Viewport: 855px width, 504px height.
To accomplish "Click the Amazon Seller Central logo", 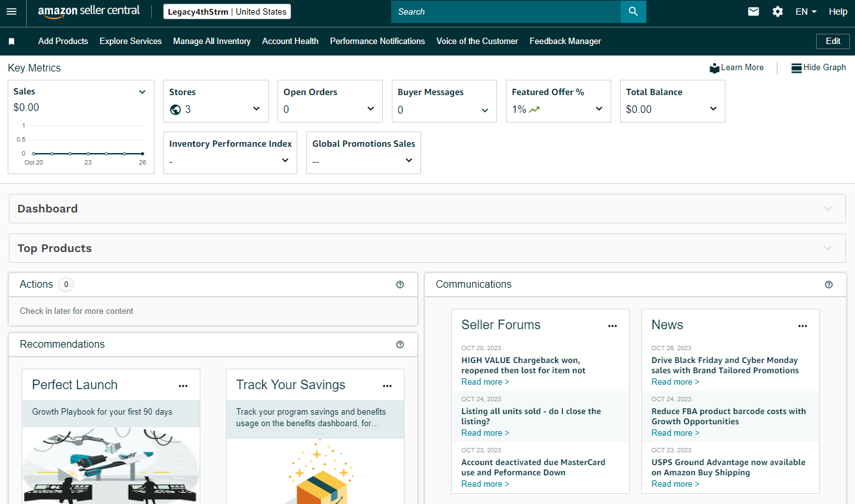I will pos(89,11).
